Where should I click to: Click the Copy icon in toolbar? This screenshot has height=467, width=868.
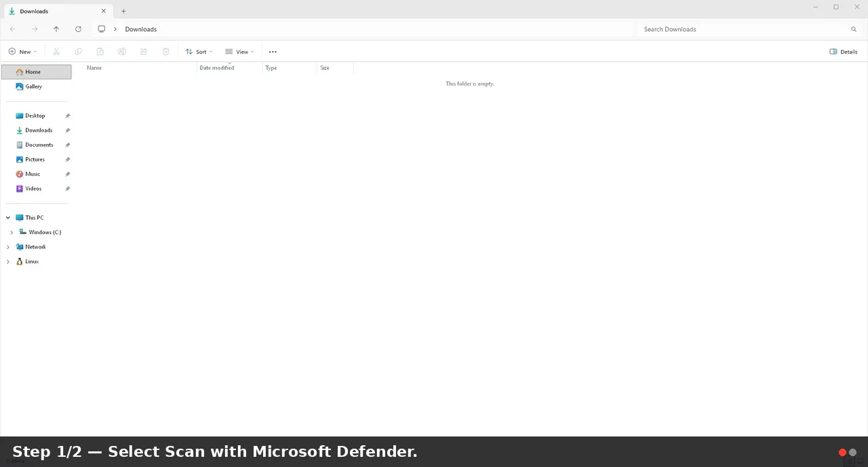[x=78, y=52]
